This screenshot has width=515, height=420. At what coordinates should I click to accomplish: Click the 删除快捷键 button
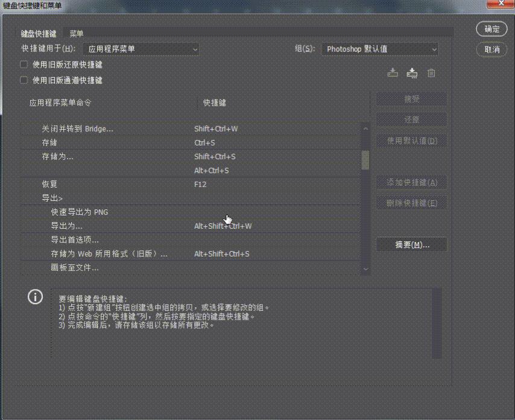pyautogui.click(x=411, y=203)
